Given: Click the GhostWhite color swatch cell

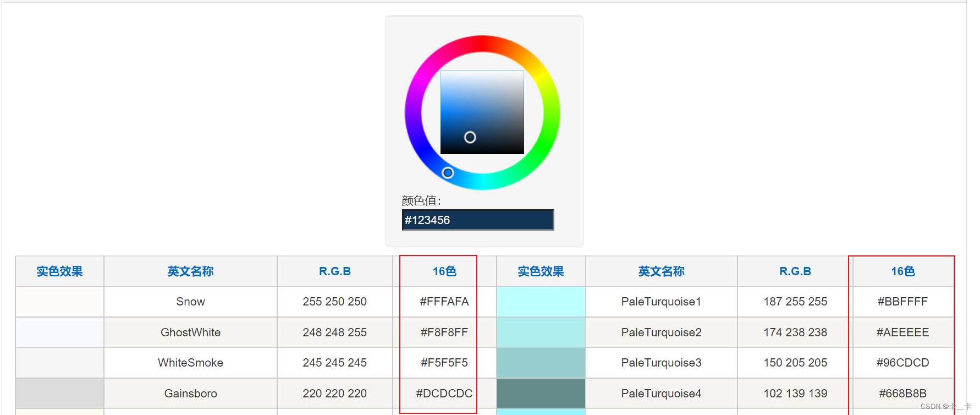Looking at the screenshot, I should pos(60,332).
